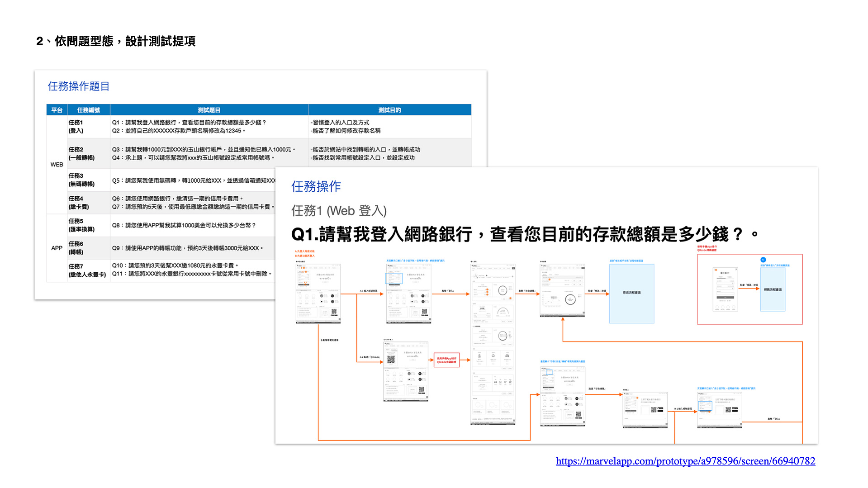Click '能否了解如何修改存款名稱' test purpose
The width and height of the screenshot is (868, 488).
[x=346, y=131]
